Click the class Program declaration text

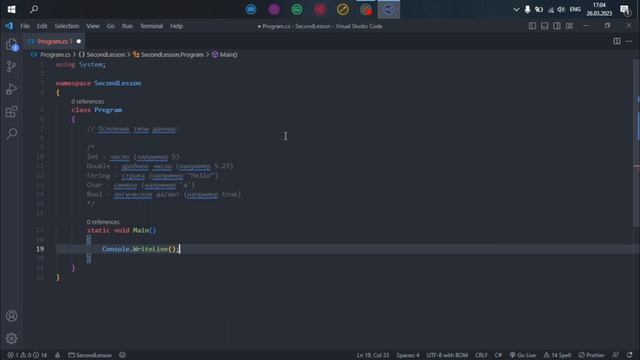click(x=97, y=110)
